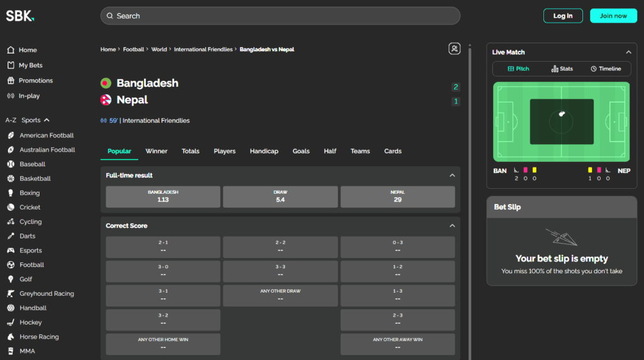Go to Home in the breadcrumb
The width and height of the screenshot is (644, 360).
(108, 49)
